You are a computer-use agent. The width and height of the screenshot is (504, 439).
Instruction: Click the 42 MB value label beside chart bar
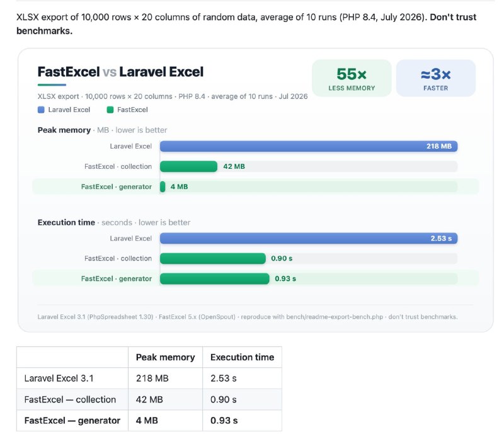pyautogui.click(x=234, y=166)
